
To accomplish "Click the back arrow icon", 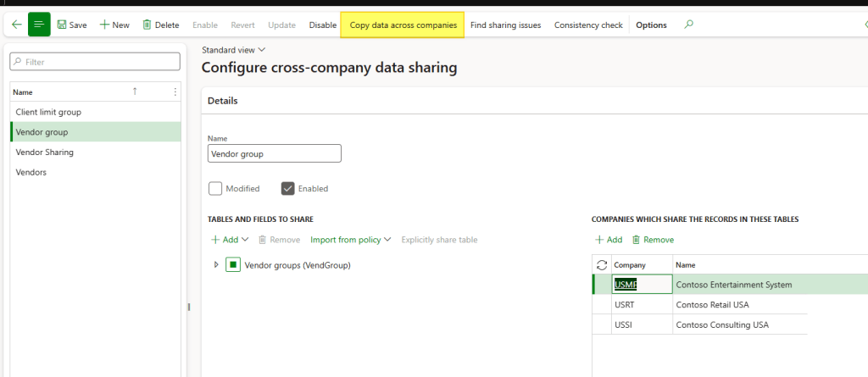I will (16, 25).
